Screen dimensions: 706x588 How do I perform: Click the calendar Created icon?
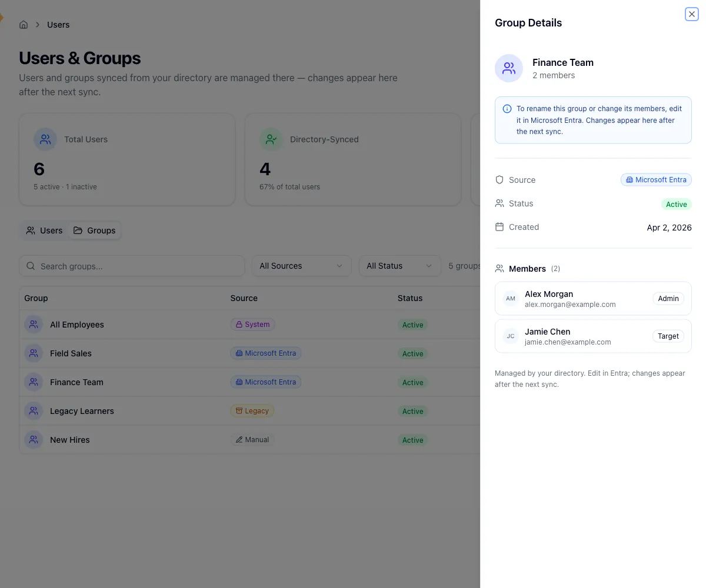(499, 227)
